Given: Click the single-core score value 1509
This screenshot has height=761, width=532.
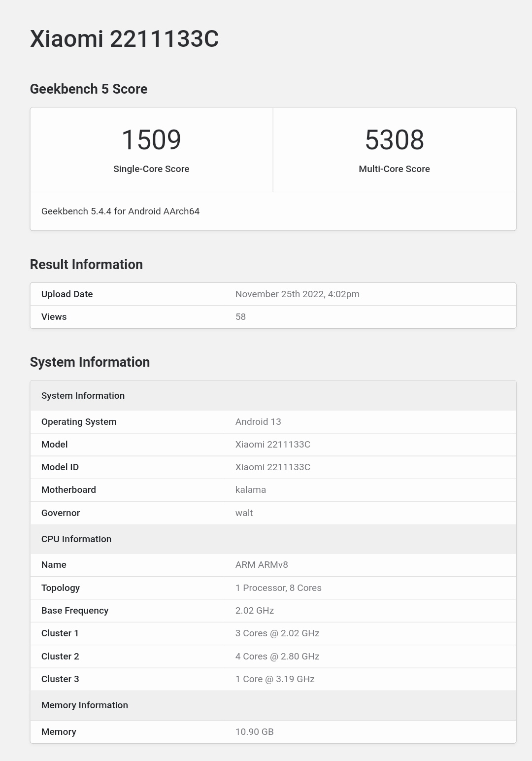Looking at the screenshot, I should [151, 140].
